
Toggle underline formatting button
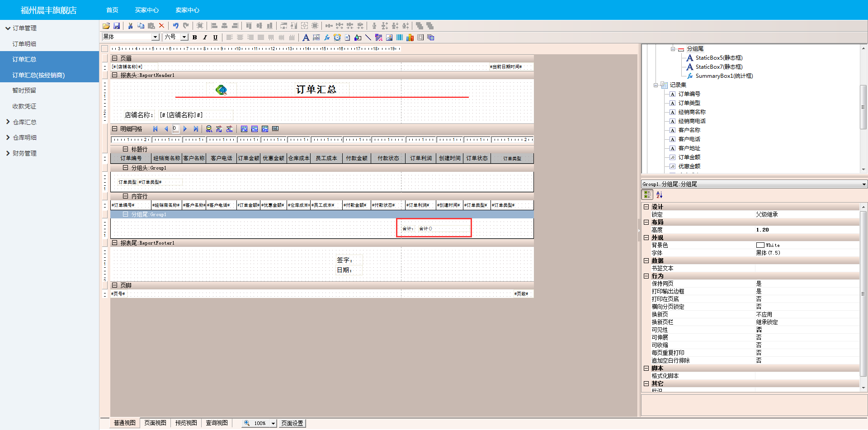pos(215,38)
